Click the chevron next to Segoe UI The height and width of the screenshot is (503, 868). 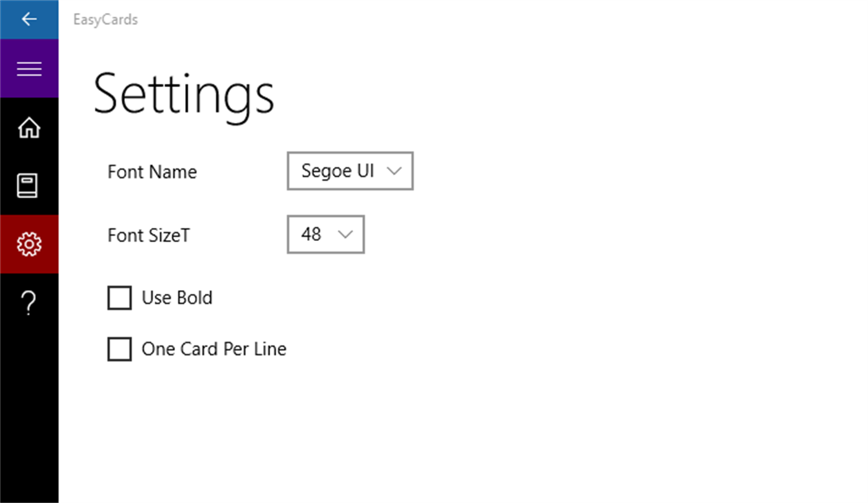click(x=394, y=171)
